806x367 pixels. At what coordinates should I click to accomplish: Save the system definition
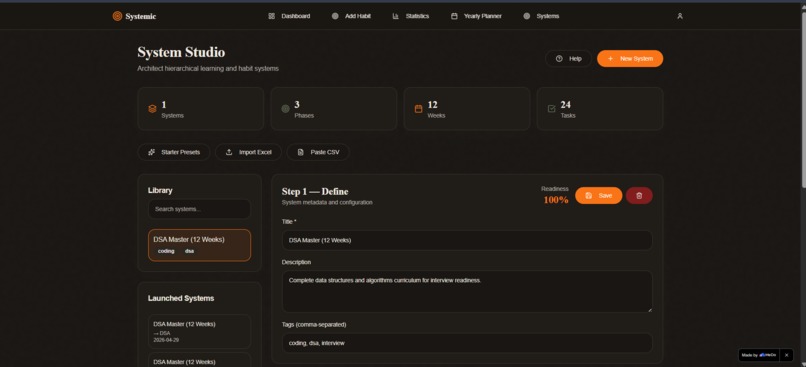coord(598,195)
